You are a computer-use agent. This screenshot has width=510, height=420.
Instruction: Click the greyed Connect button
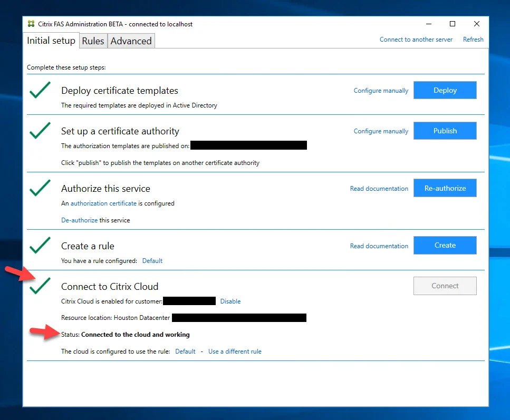tap(445, 286)
